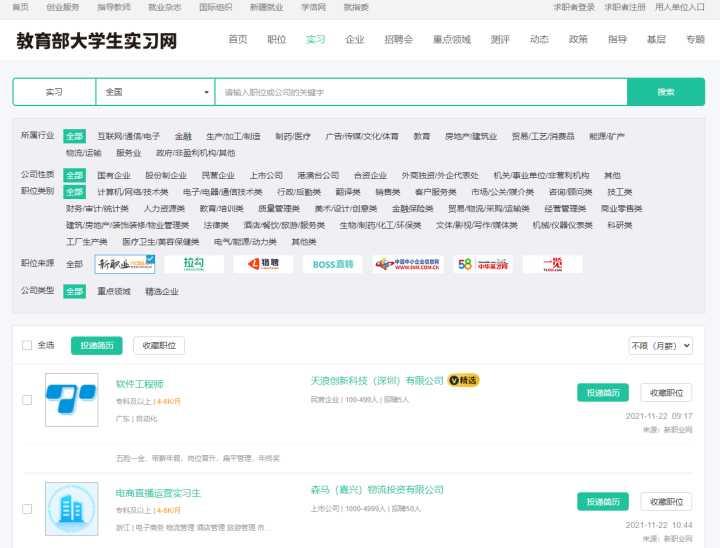
Task: Click the green 搜索 button
Action: [666, 92]
